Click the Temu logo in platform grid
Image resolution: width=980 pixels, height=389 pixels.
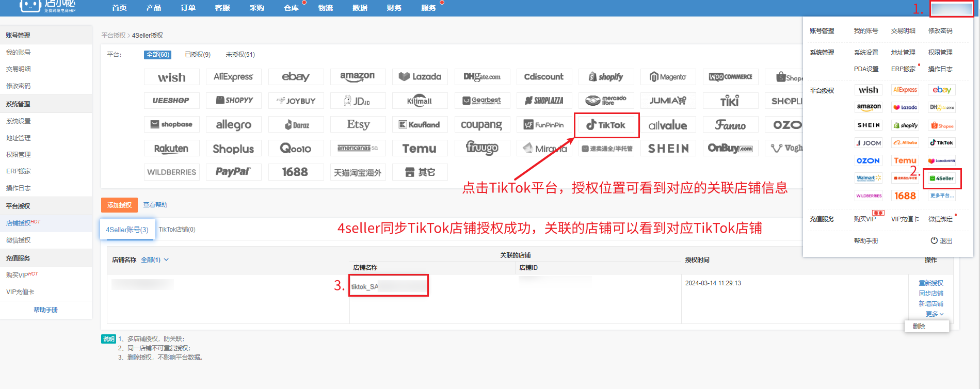click(x=419, y=149)
